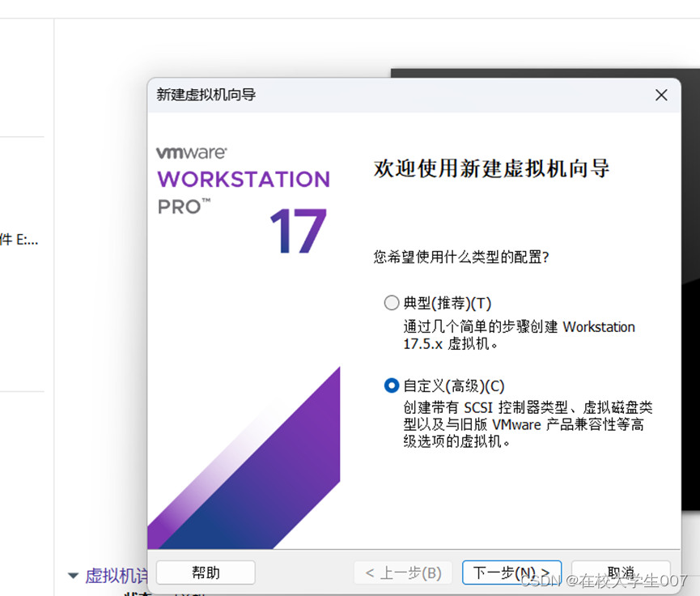Viewport: 700px width, 596px height.
Task: Click the VMware Workstation Pro logo
Action: click(244, 181)
